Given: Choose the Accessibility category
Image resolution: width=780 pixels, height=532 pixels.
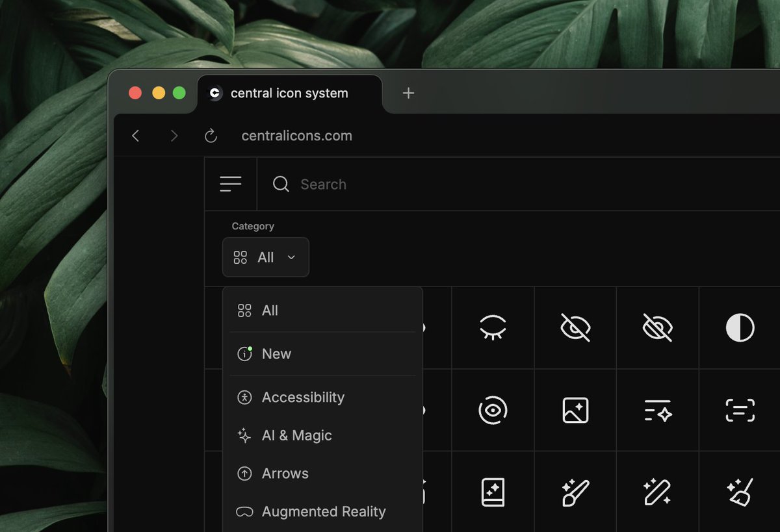Looking at the screenshot, I should click(322, 398).
